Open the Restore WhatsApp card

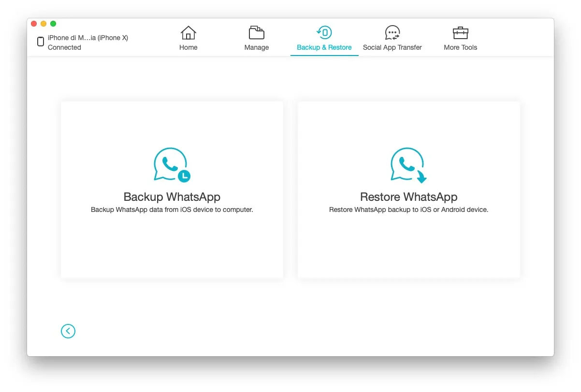coord(408,189)
